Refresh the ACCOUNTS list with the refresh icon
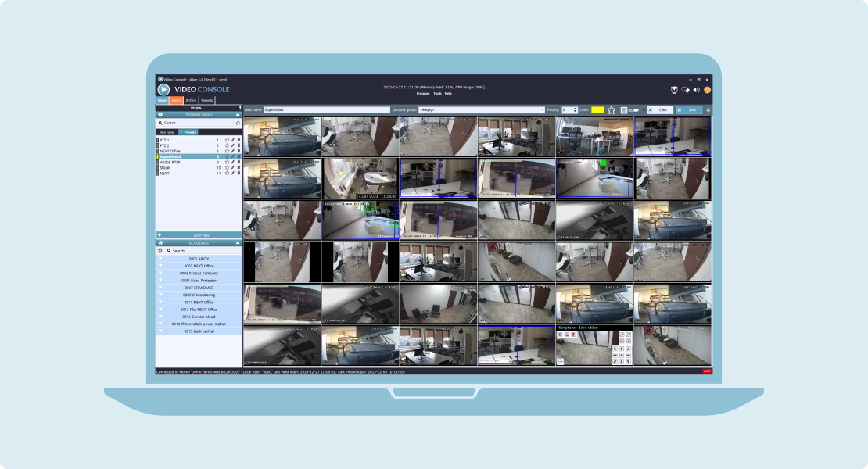 coord(160,250)
